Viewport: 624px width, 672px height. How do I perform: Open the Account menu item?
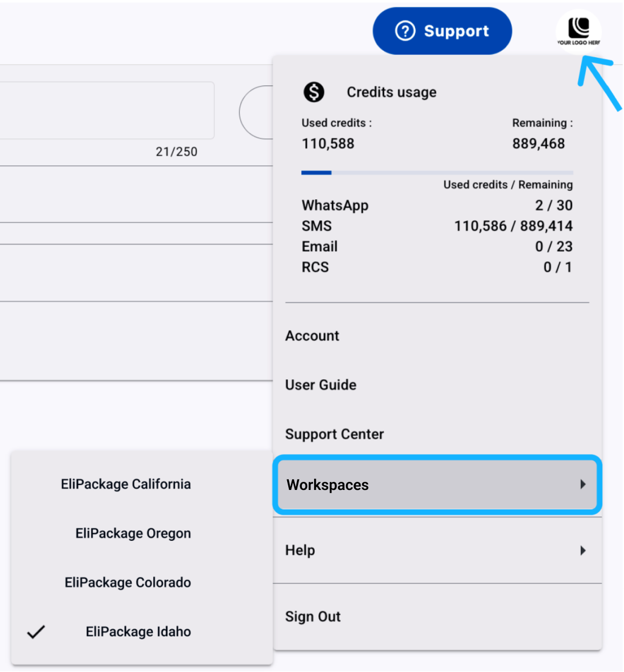(x=437, y=336)
